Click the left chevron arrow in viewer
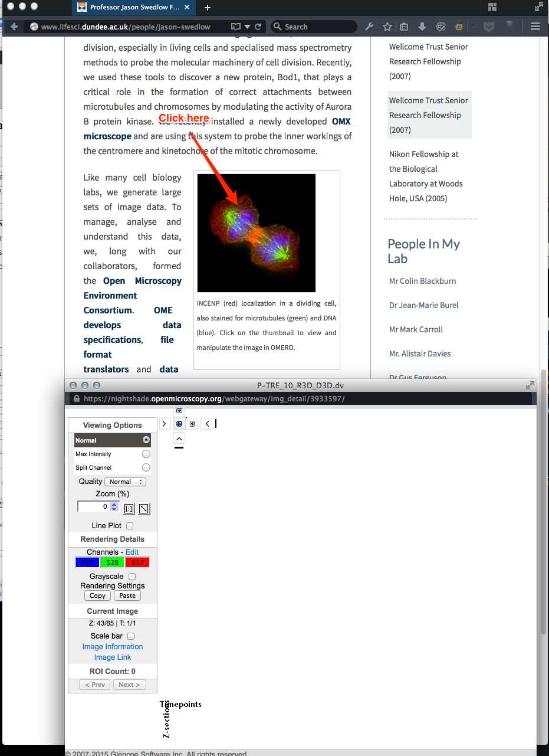The image size is (549, 756). pyautogui.click(x=206, y=424)
